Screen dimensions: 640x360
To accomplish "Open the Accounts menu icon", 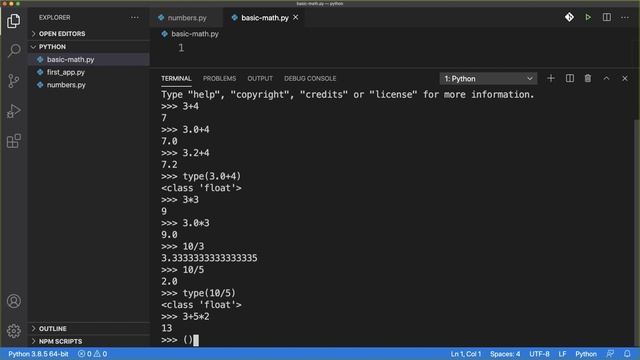I will (x=13, y=301).
